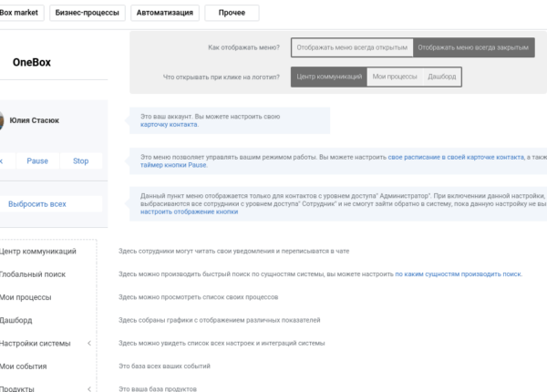Set logo click to Центр коммуникаций
The image size is (547, 392).
(x=329, y=77)
